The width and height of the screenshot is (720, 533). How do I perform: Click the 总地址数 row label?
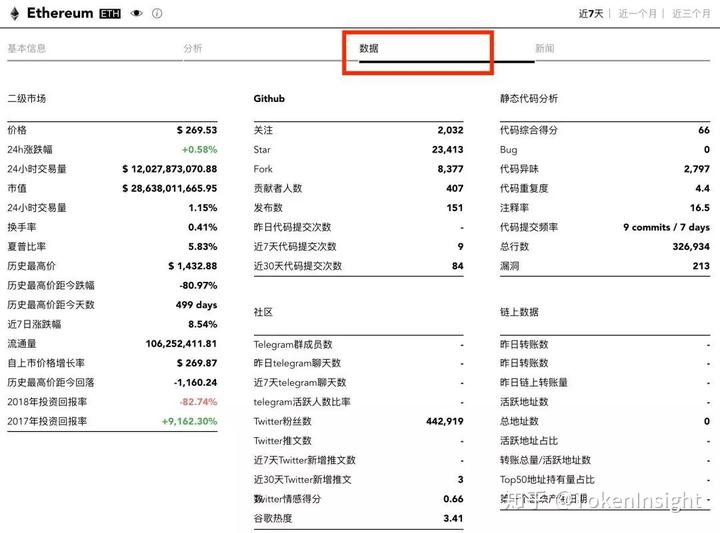[519, 421]
